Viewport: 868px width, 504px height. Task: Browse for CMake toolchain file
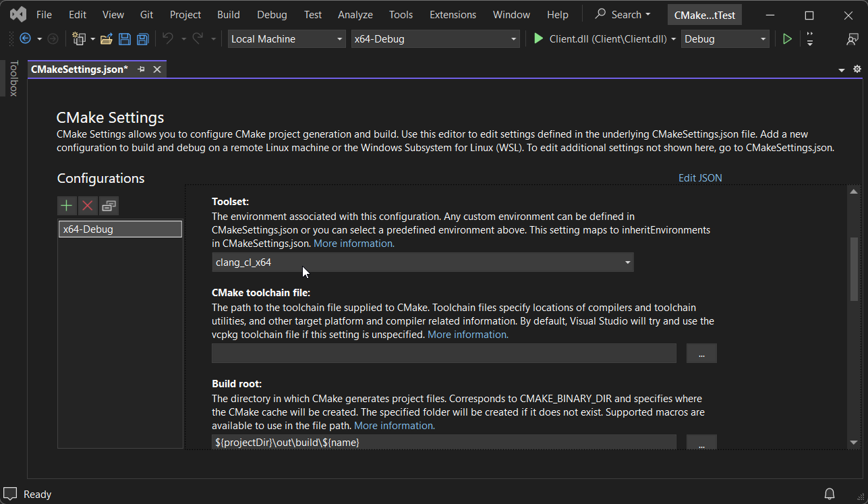point(701,354)
